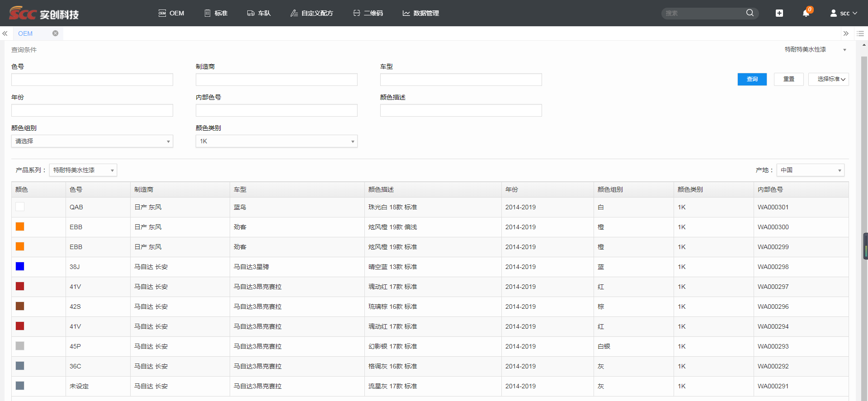
Task: Click the orange swatch for WA000300
Action: coord(20,226)
